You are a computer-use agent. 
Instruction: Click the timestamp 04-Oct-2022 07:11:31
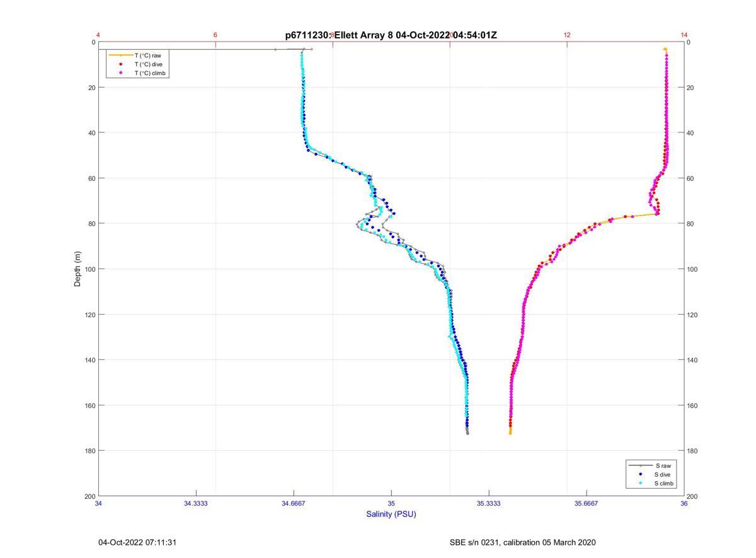137,542
